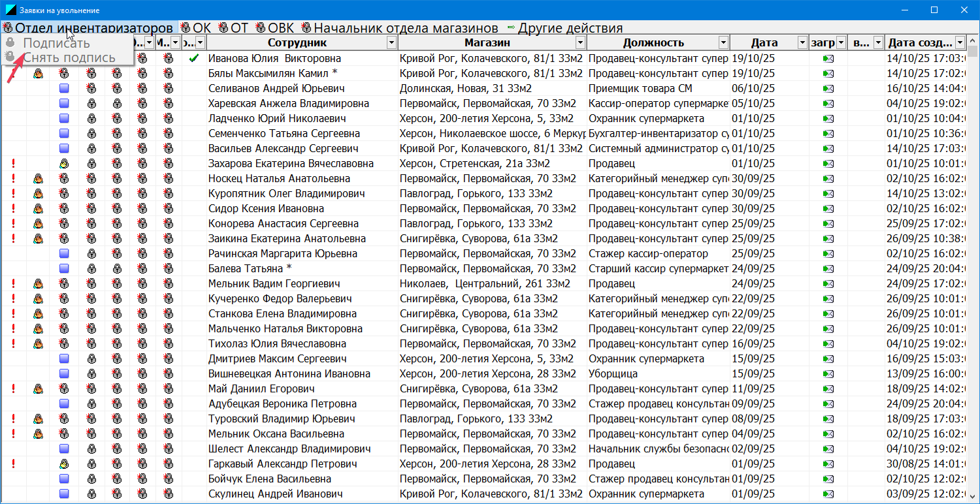Viewport: 980px width, 504px height.
Task: Click the envelope icon in Иванова Юлия row
Action: coord(828,58)
